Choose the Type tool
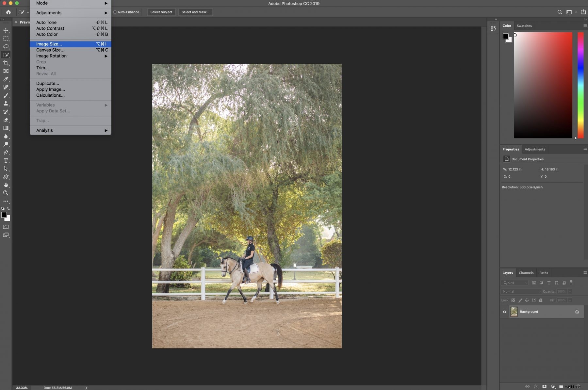This screenshot has height=390, width=588. pyautogui.click(x=6, y=161)
